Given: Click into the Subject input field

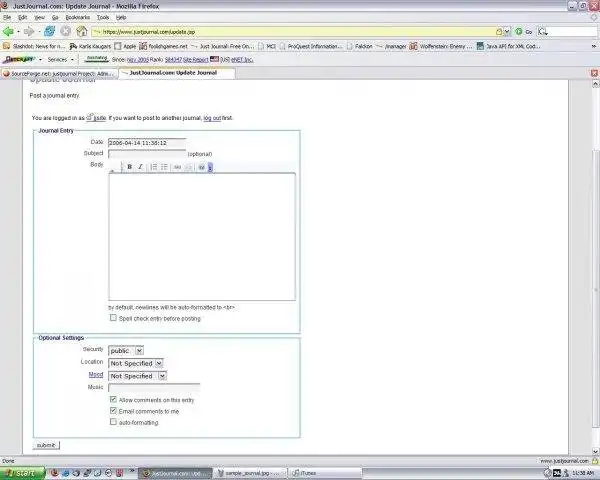Looking at the screenshot, I should click(x=147, y=154).
